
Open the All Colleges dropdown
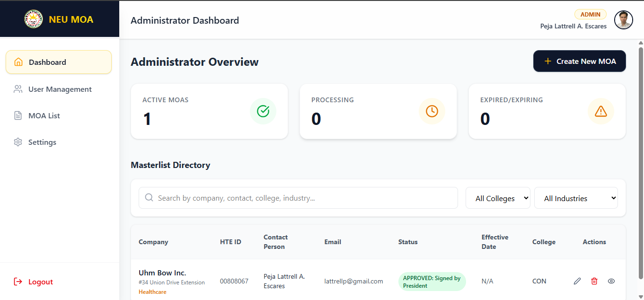[x=498, y=198]
